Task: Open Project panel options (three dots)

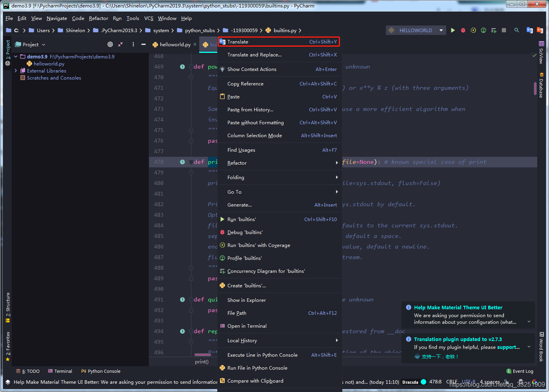Action: click(133, 44)
